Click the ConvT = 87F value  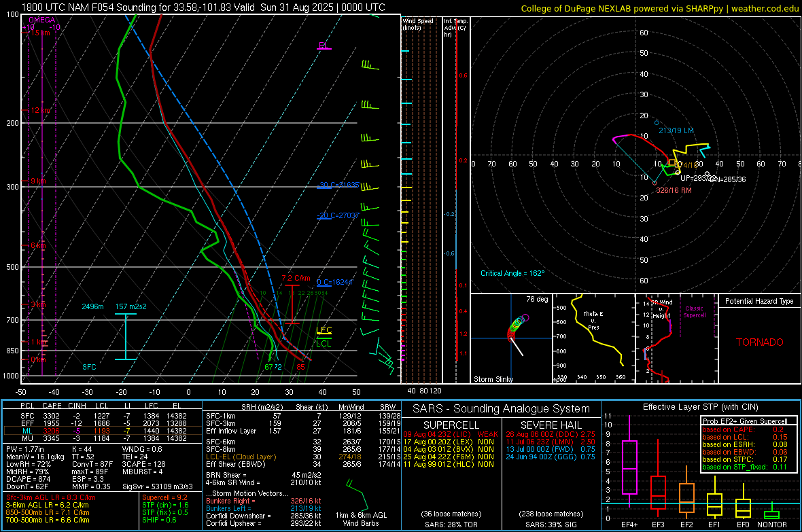(x=92, y=464)
